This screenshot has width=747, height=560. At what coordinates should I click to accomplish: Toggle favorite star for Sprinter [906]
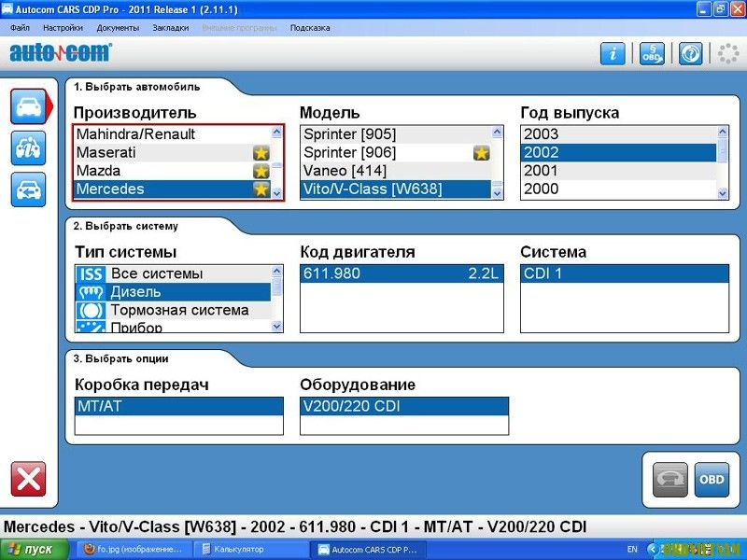pyautogui.click(x=482, y=153)
